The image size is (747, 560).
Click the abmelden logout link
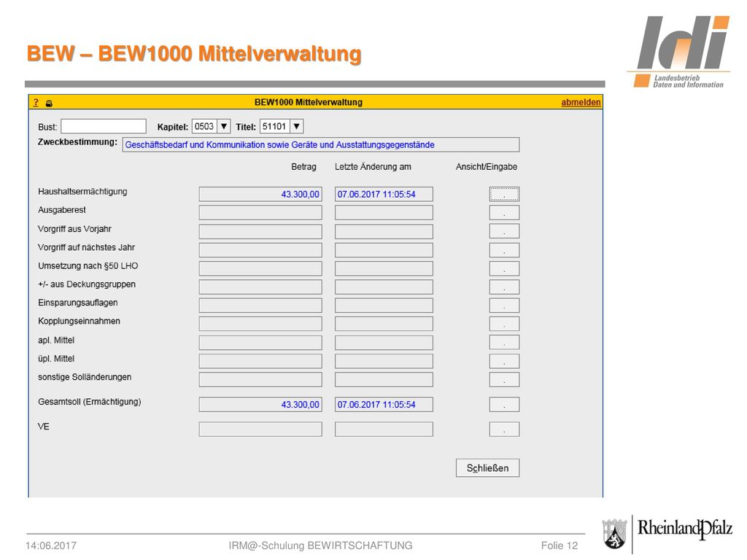pyautogui.click(x=581, y=102)
